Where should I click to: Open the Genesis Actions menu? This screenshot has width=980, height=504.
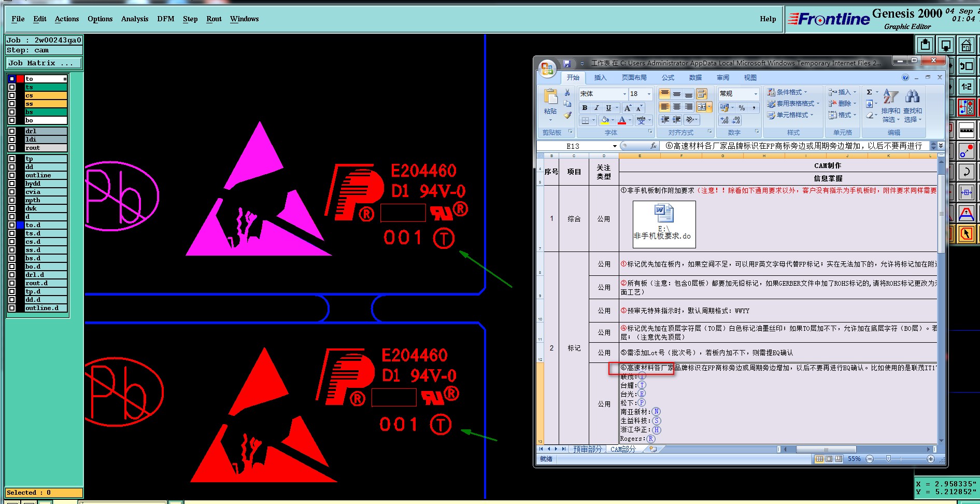(x=67, y=19)
